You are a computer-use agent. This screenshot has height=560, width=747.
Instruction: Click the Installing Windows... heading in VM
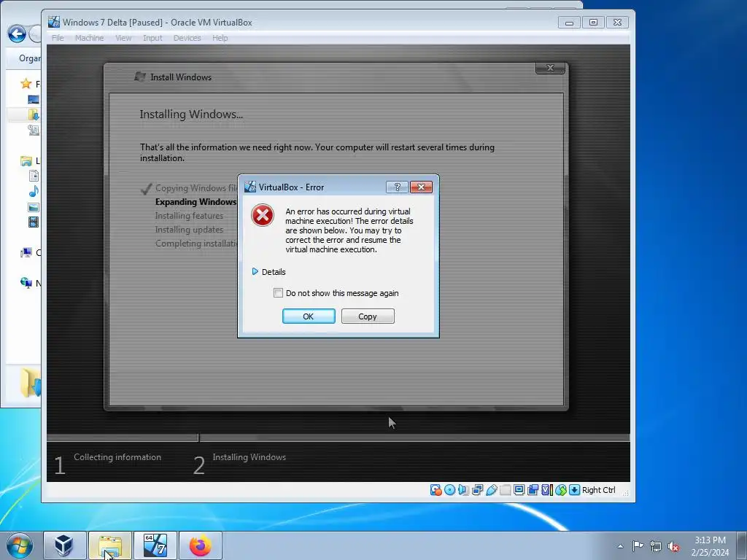pyautogui.click(x=191, y=114)
